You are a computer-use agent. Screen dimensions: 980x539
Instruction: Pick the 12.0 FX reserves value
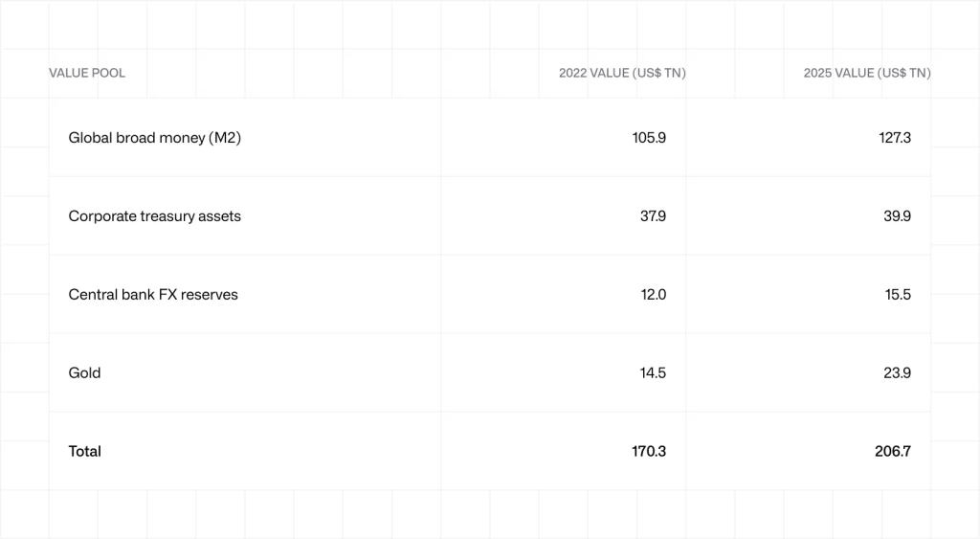click(x=653, y=295)
